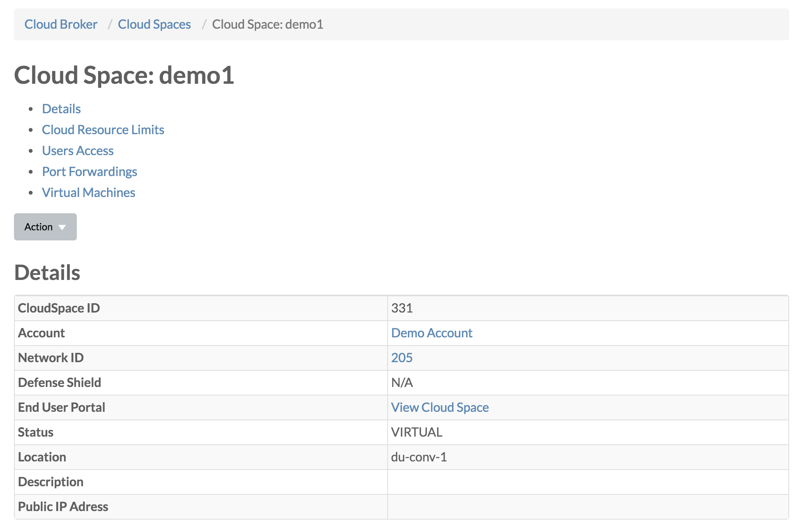Navigate to Cloud Spaces breadcrumb
The image size is (807, 532).
click(154, 24)
